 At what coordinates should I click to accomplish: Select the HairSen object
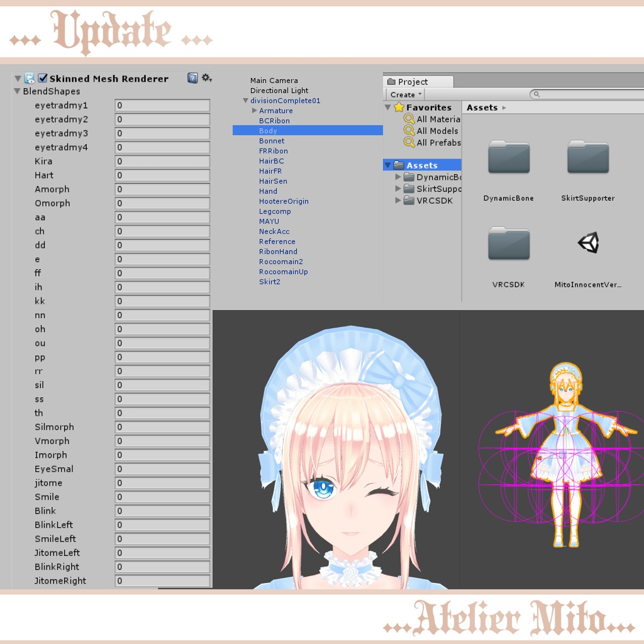pos(273,181)
